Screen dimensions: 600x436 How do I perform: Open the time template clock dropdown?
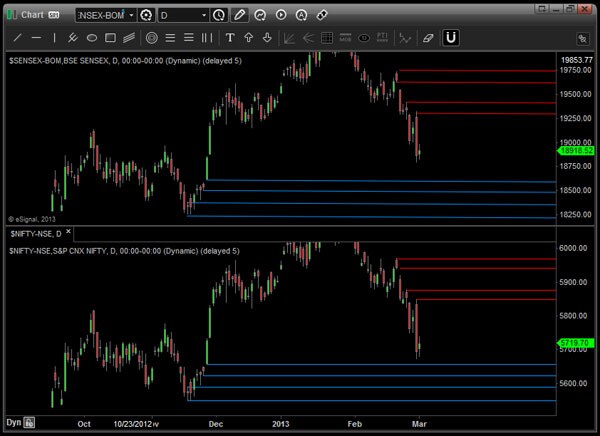coord(219,15)
